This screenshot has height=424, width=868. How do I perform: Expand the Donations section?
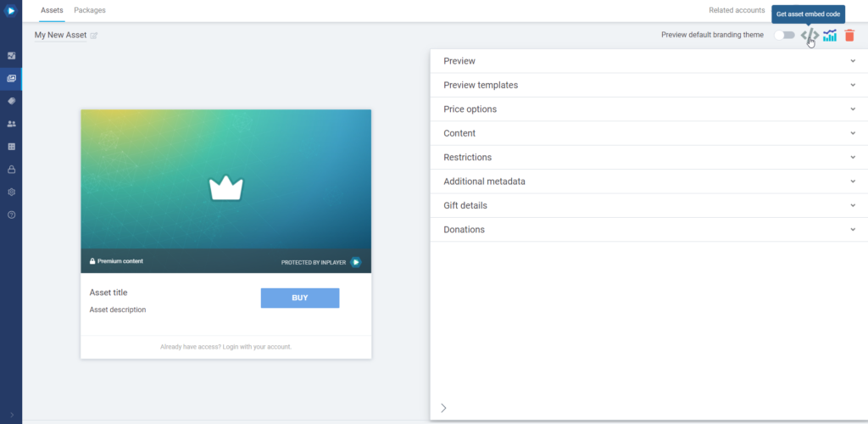(x=648, y=230)
